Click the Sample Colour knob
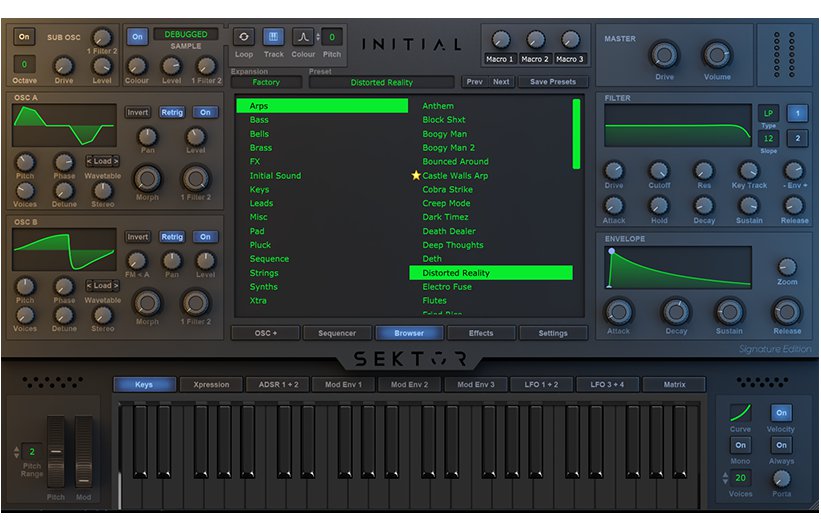This screenshot has height=532, width=821. pyautogui.click(x=137, y=66)
